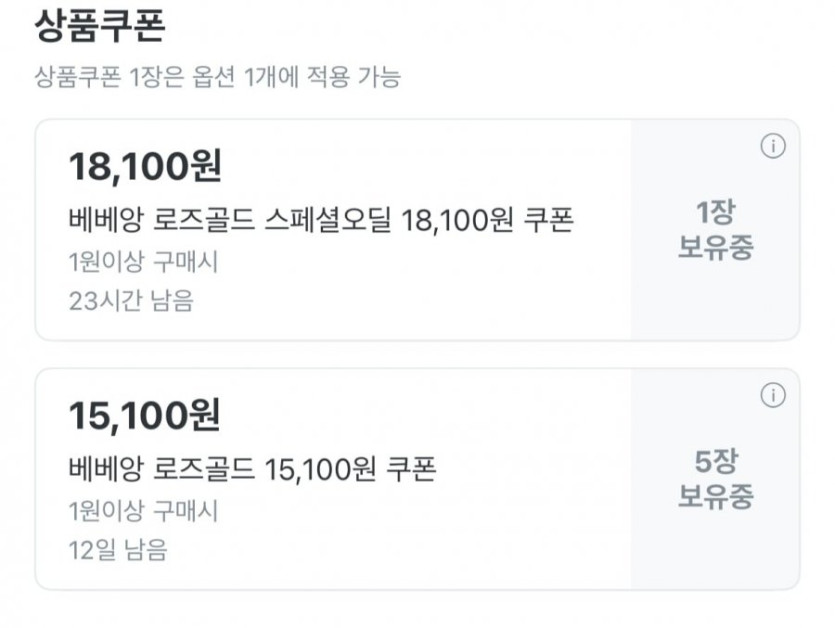Click 1원이상 구매시 condition on 15,100원 coupon

143,511
